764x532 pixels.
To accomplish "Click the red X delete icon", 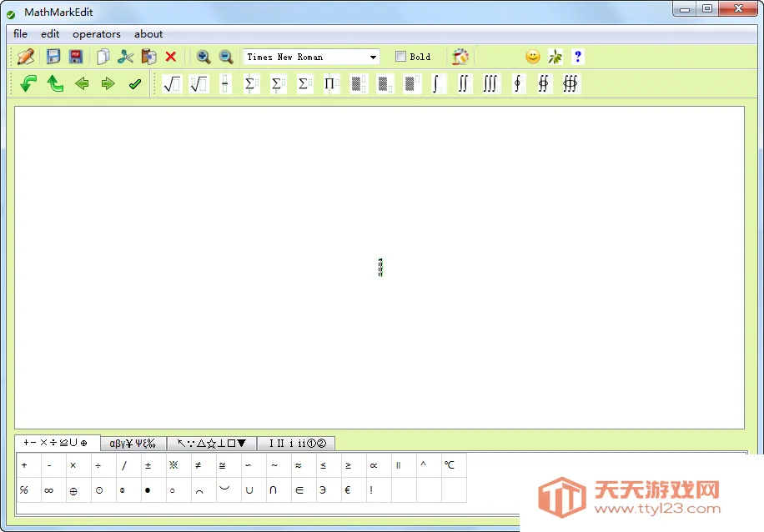I will 171,57.
